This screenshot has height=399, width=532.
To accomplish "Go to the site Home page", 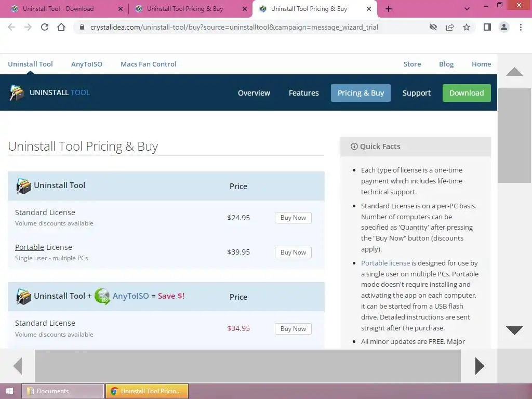I will (481, 64).
